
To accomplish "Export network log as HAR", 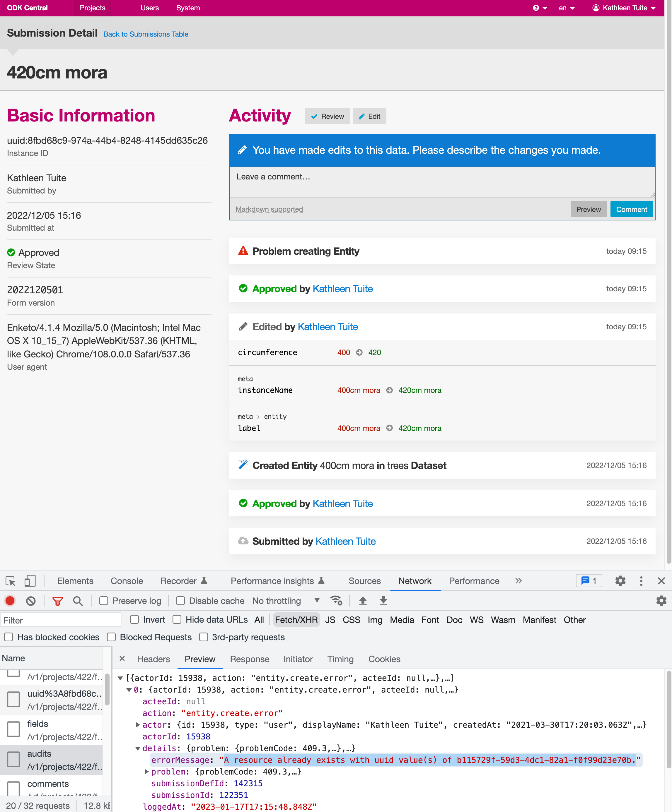I will pyautogui.click(x=383, y=600).
